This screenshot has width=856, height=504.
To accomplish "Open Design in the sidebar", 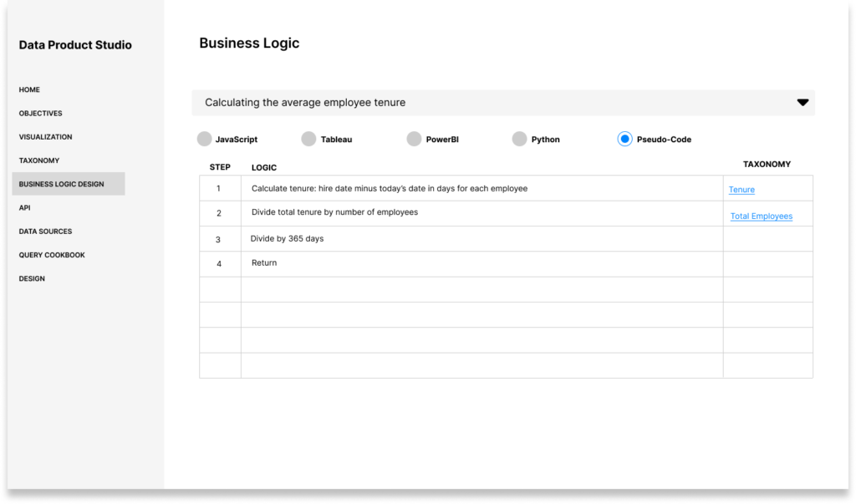I will tap(32, 278).
